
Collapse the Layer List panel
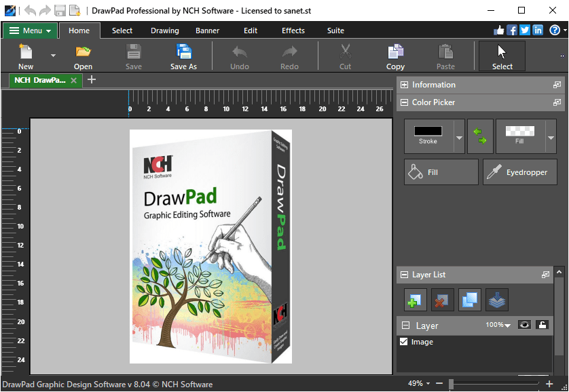click(404, 275)
